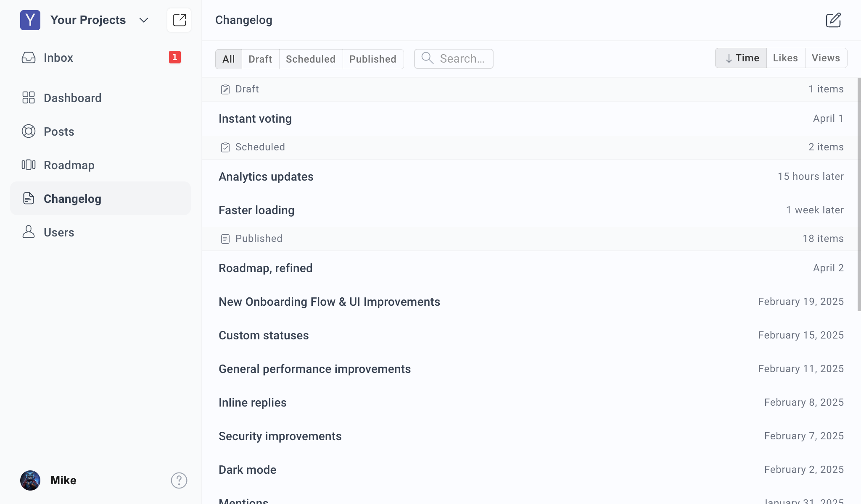This screenshot has width=861, height=504.
Task: Toggle the Time sort order
Action: pos(741,58)
